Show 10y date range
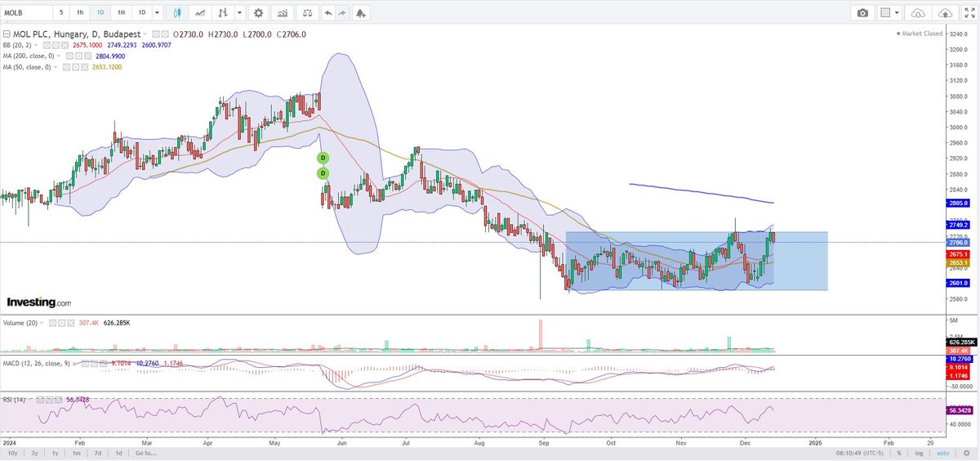This screenshot has width=980, height=461. click(x=12, y=453)
